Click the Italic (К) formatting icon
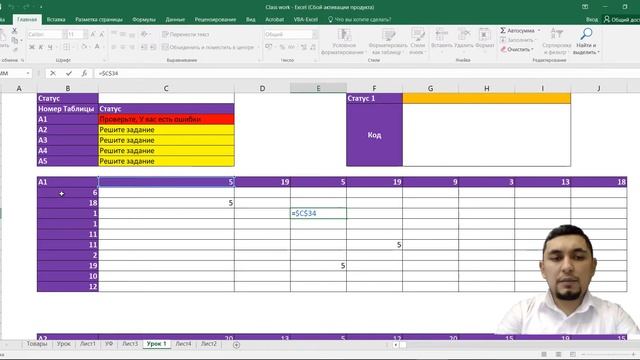The width and height of the screenshot is (640, 360). pyautogui.click(x=41, y=47)
